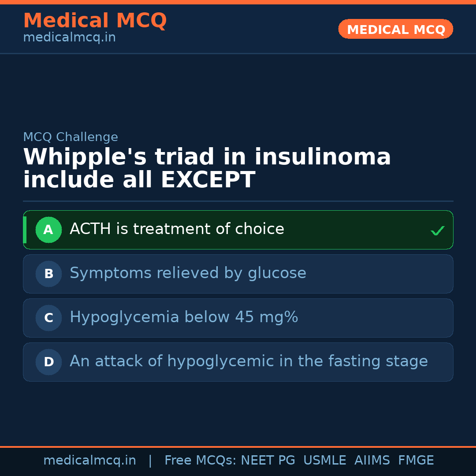Click the orange MEDICAL MCQ badge

[x=395, y=29]
